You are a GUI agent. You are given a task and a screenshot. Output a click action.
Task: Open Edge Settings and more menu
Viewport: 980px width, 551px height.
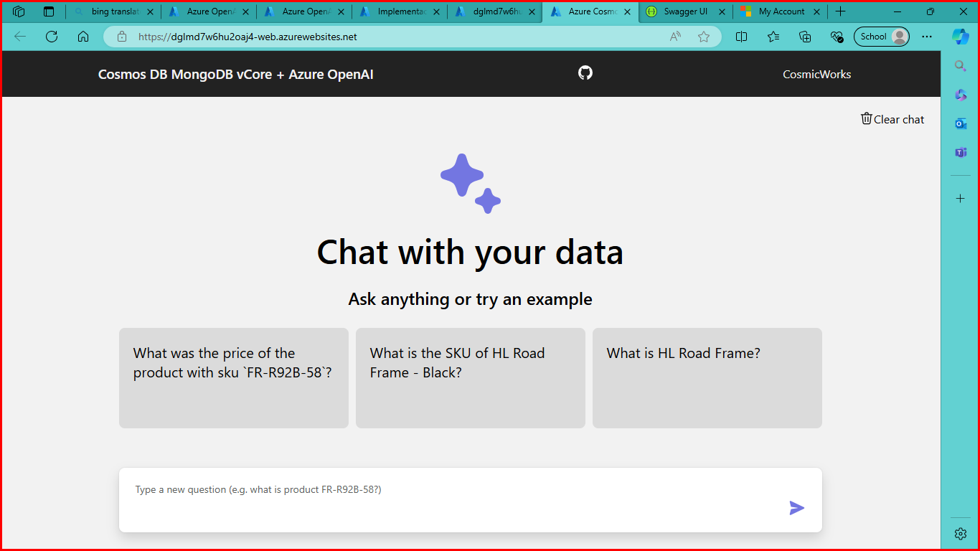(927, 37)
